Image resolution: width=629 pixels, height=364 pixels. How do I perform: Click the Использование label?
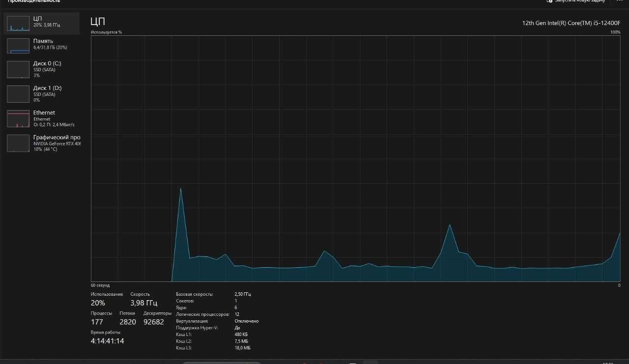[107, 294]
